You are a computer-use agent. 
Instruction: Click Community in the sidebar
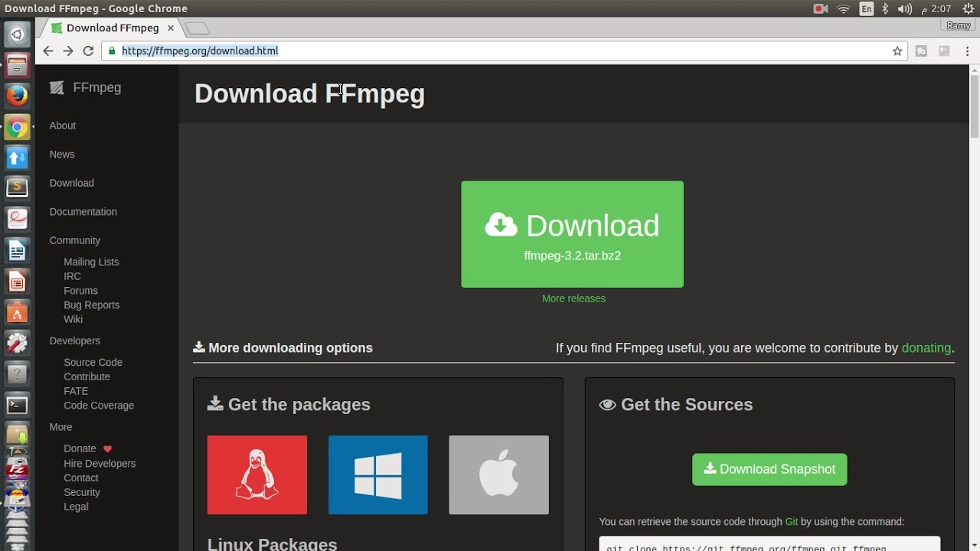[x=75, y=240]
